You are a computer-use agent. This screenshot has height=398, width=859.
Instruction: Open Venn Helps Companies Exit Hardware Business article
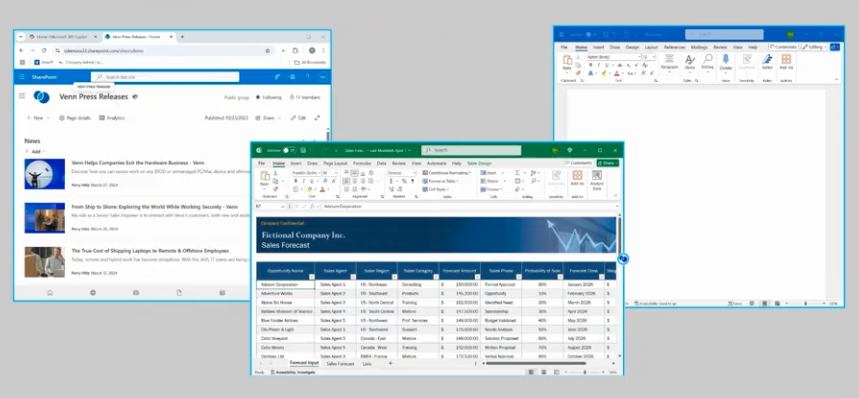coord(138,163)
